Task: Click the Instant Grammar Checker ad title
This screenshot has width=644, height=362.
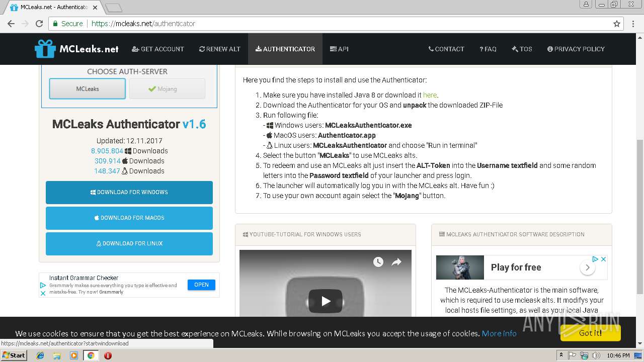Action: tap(84, 278)
